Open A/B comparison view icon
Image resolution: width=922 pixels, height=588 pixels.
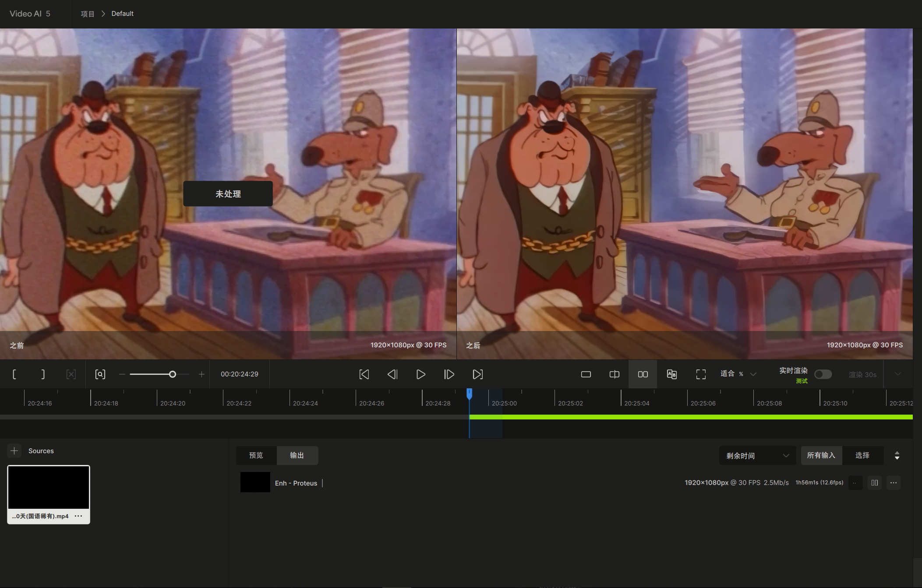click(x=671, y=374)
